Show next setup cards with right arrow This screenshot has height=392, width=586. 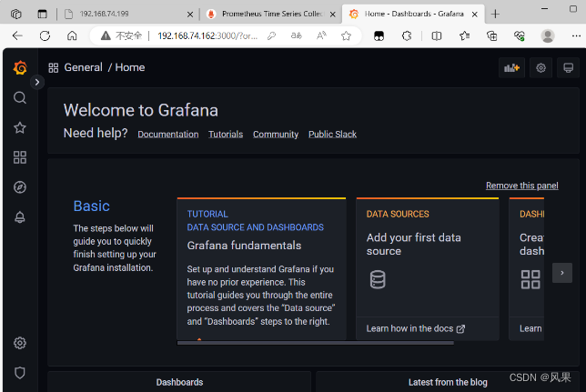click(562, 273)
